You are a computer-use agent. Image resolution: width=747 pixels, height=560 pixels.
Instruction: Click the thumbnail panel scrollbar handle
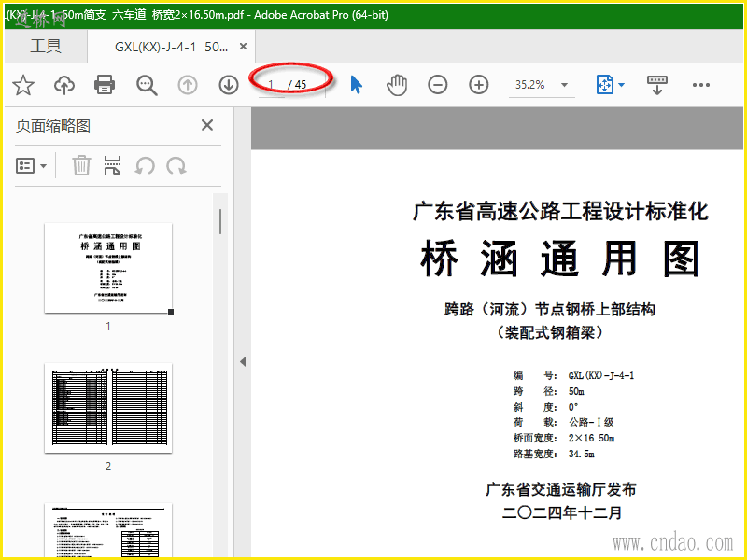220,221
